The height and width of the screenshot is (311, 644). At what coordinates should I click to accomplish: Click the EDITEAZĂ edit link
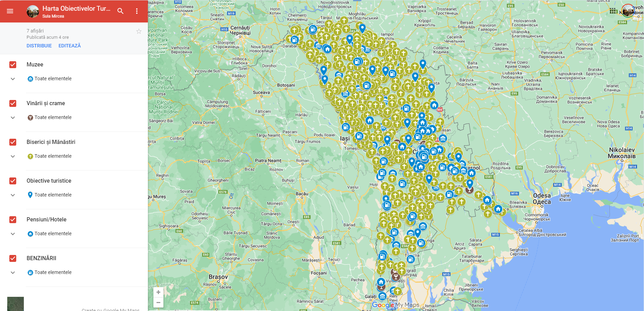[x=69, y=46]
